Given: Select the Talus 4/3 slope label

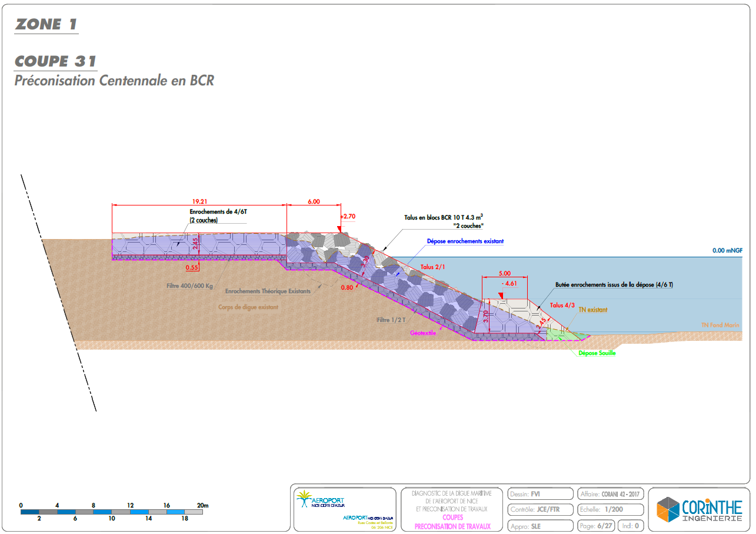Looking at the screenshot, I should tap(562, 306).
